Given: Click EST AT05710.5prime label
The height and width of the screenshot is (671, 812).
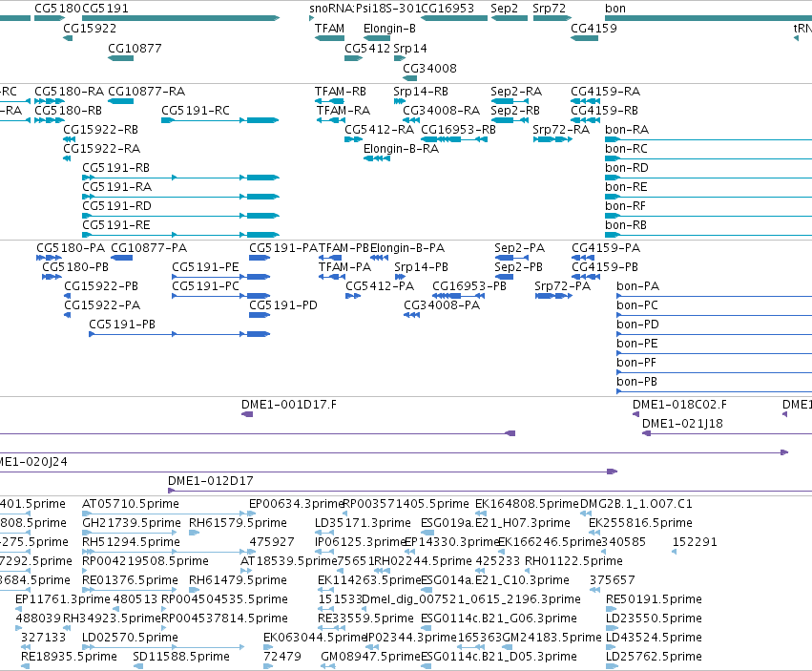Looking at the screenshot, I should point(131,504).
